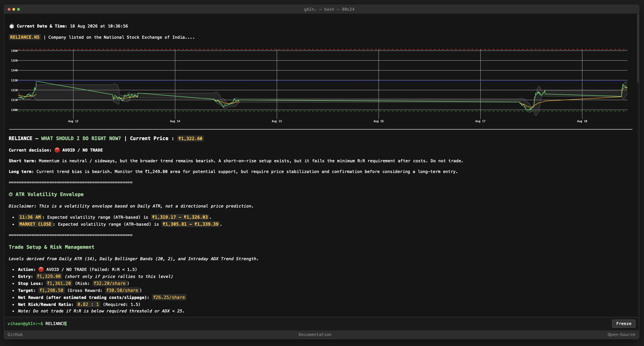Viewport: 644px width, 346px height.
Task: Click the Stop Loss value ₹1,361.20
Action: [x=59, y=283]
